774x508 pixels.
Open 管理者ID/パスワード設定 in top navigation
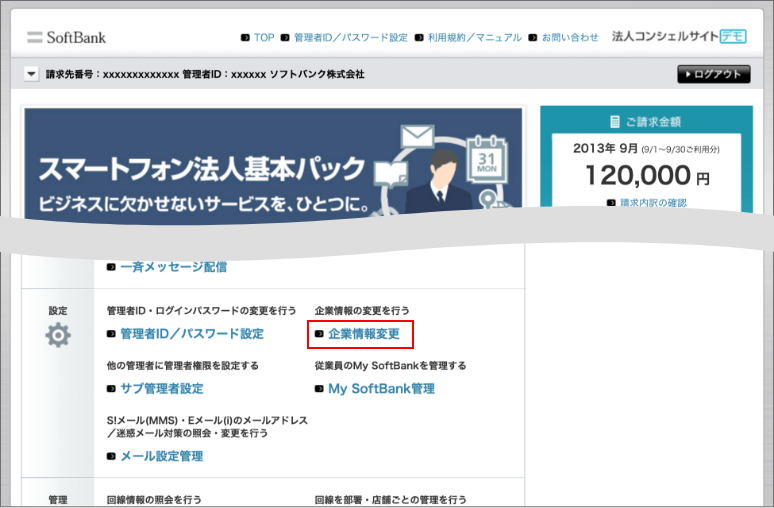(x=350, y=37)
